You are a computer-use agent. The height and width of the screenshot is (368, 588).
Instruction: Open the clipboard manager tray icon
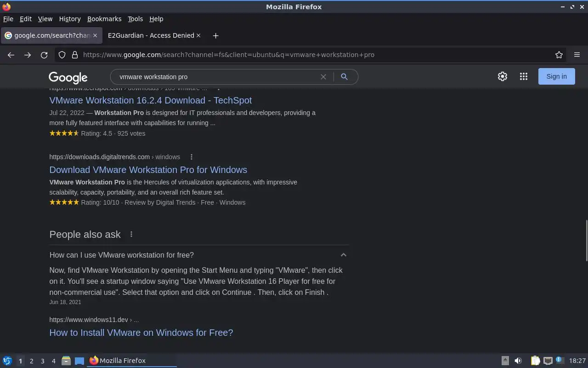[x=535, y=361]
